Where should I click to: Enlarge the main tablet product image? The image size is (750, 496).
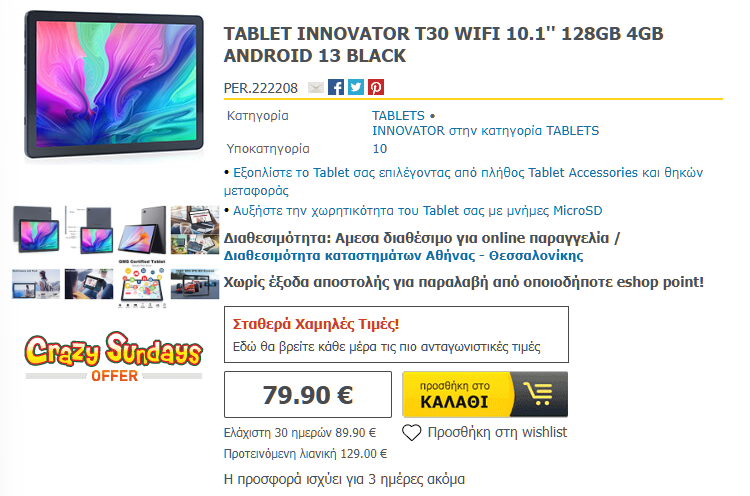(x=114, y=85)
